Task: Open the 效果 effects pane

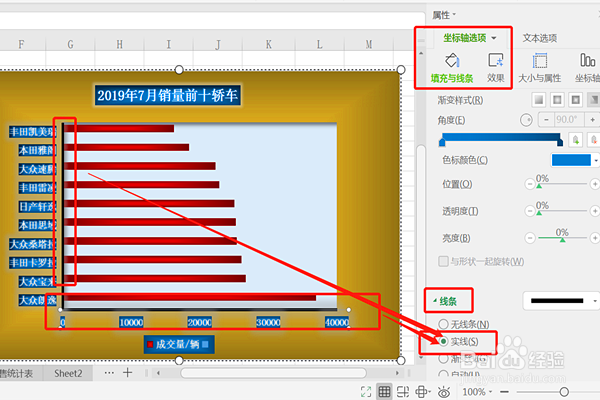Action: tap(496, 69)
